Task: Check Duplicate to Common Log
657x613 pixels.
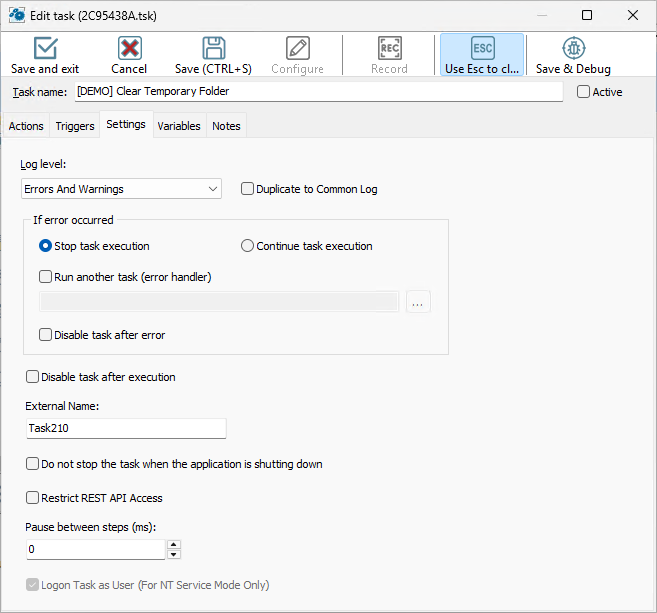Action: [247, 189]
